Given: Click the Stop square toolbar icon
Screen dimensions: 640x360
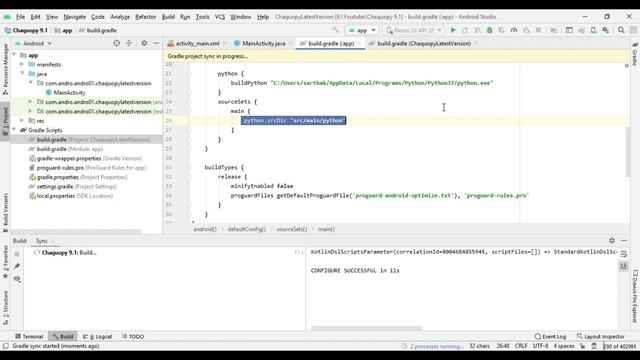Looking at the screenshot, I should pos(538,30).
